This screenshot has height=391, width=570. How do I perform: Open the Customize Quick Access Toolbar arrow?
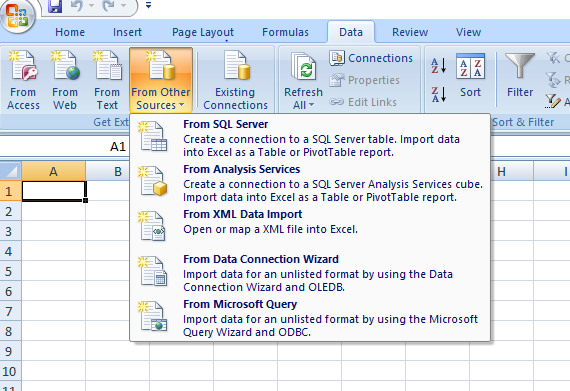(148, 5)
